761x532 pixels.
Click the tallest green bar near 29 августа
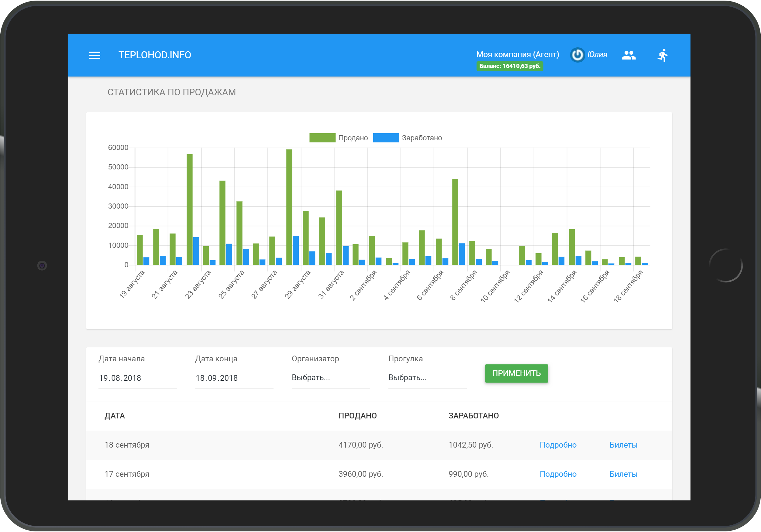tap(289, 207)
